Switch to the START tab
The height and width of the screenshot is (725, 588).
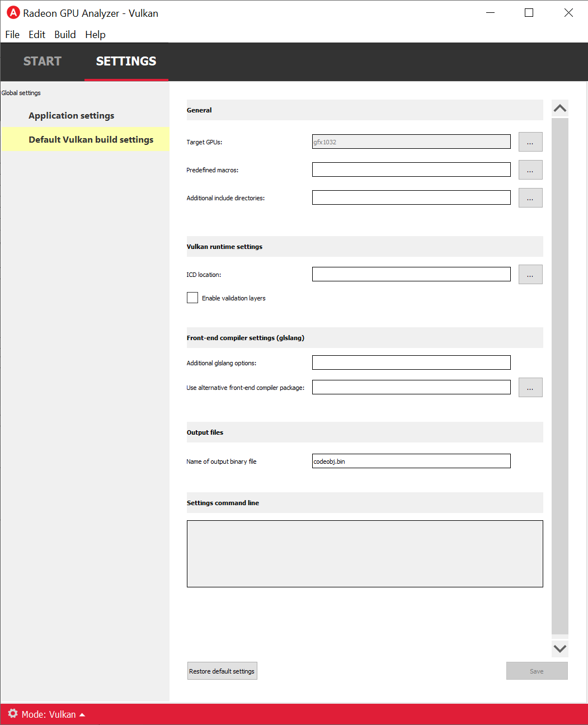(43, 62)
